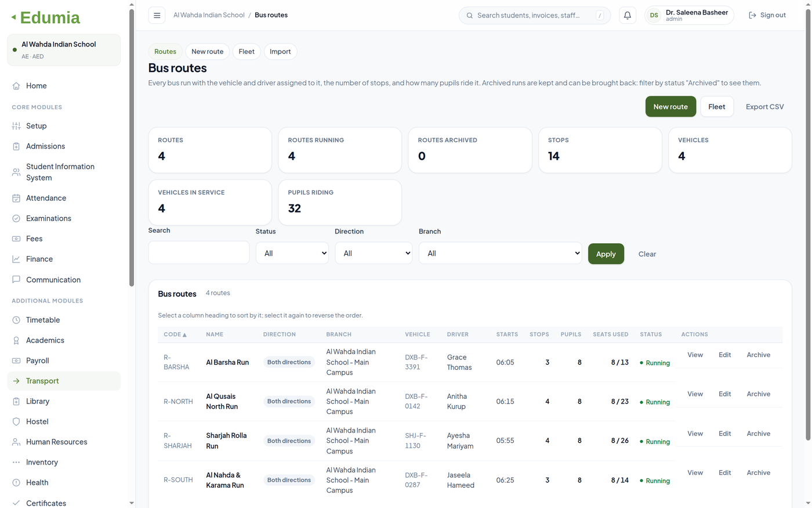Image resolution: width=812 pixels, height=508 pixels.
Task: Clear the route filters
Action: click(x=647, y=254)
